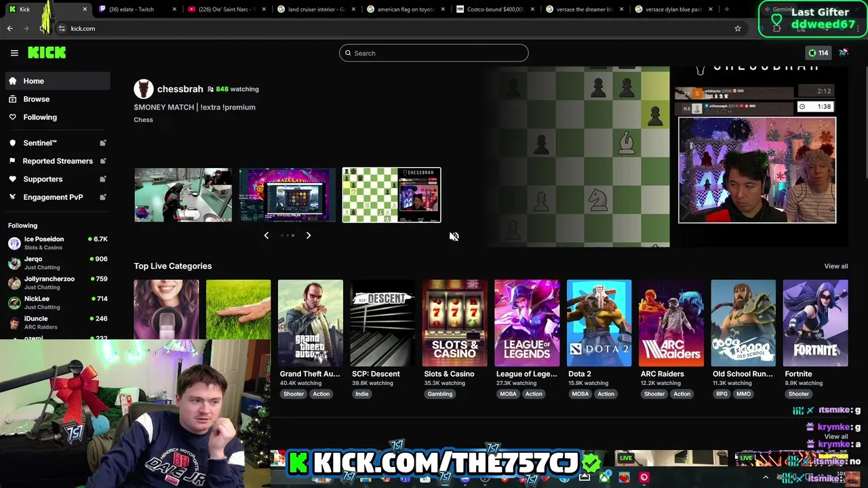Open the Fortnite category card
The height and width of the screenshot is (488, 868).
click(x=816, y=323)
